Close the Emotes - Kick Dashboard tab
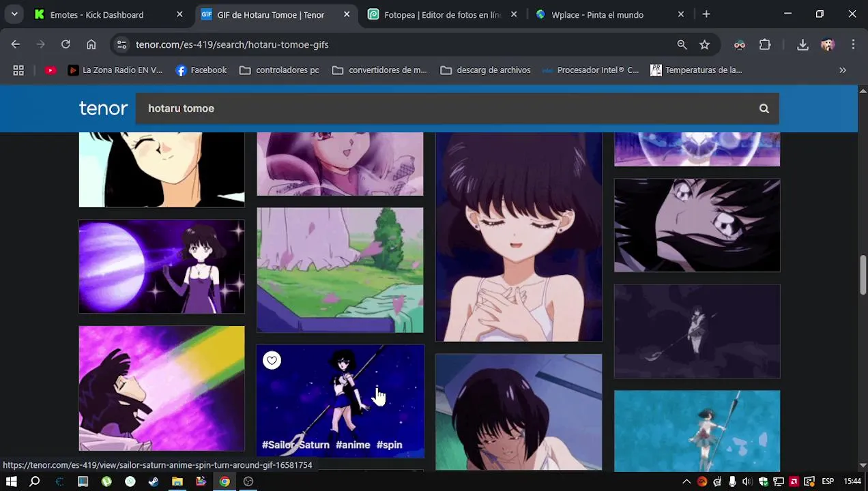 pos(179,14)
